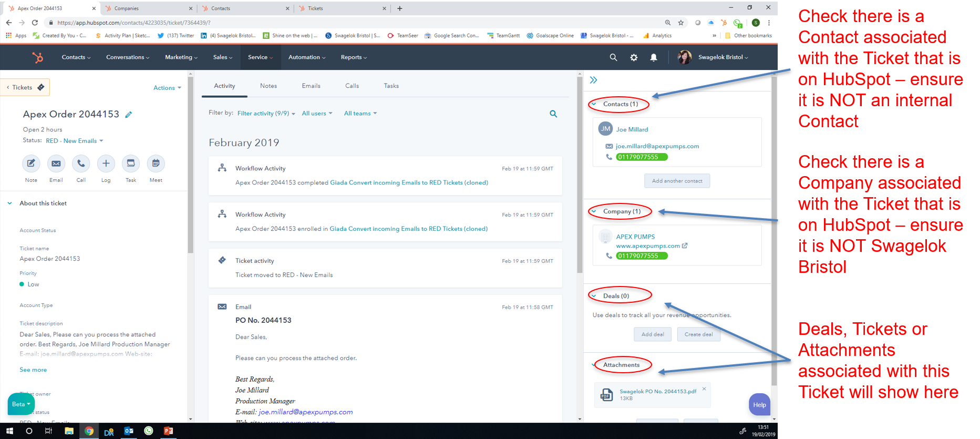The image size is (980, 439).
Task: Click the Call phone action icon
Action: click(81, 164)
